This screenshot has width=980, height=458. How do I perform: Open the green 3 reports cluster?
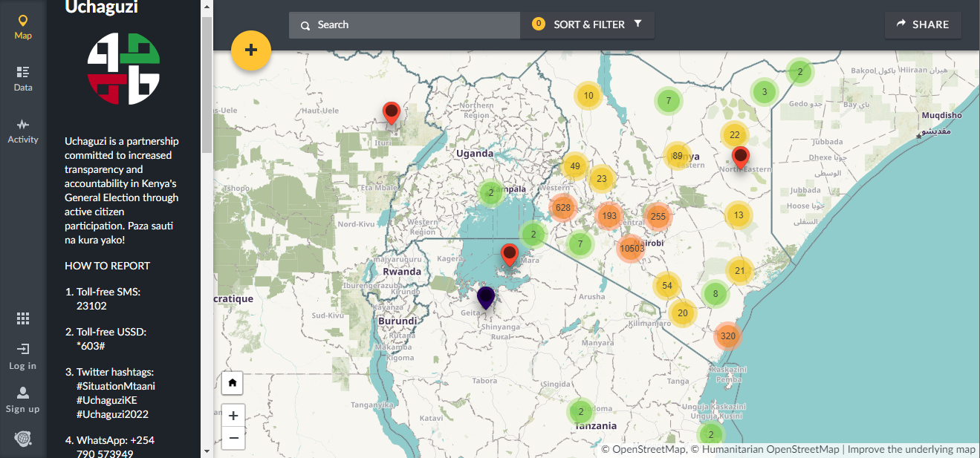pos(764,93)
